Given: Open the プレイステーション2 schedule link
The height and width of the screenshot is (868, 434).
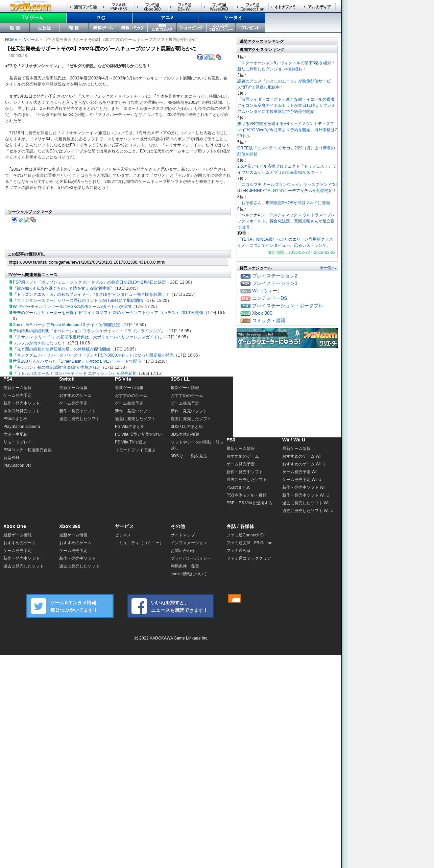Looking at the screenshot, I should click(x=275, y=276).
